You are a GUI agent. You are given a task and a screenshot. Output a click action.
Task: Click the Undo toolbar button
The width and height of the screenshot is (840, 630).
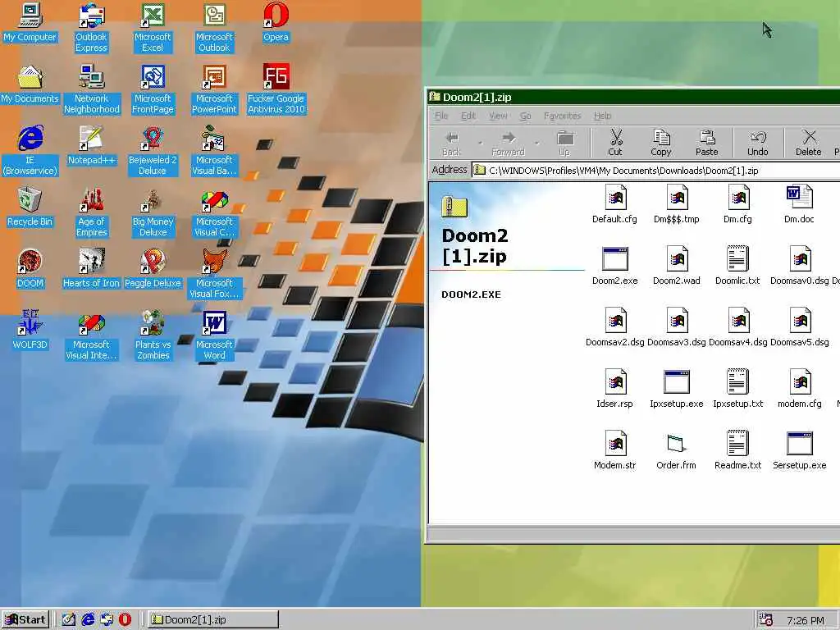pyautogui.click(x=757, y=143)
